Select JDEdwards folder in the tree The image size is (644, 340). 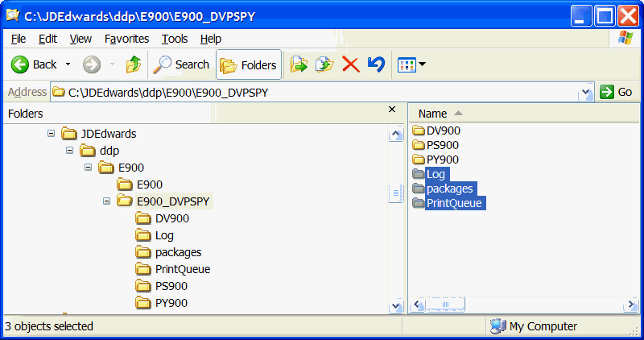[x=109, y=134]
